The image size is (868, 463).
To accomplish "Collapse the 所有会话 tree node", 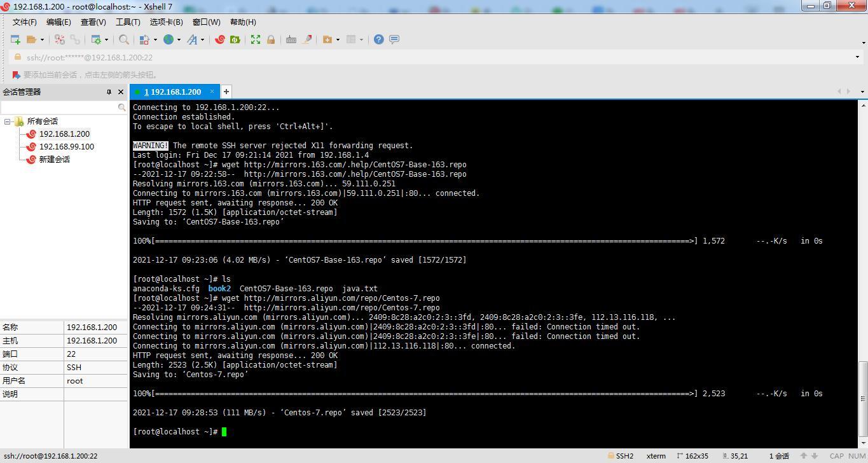I will 8,121.
